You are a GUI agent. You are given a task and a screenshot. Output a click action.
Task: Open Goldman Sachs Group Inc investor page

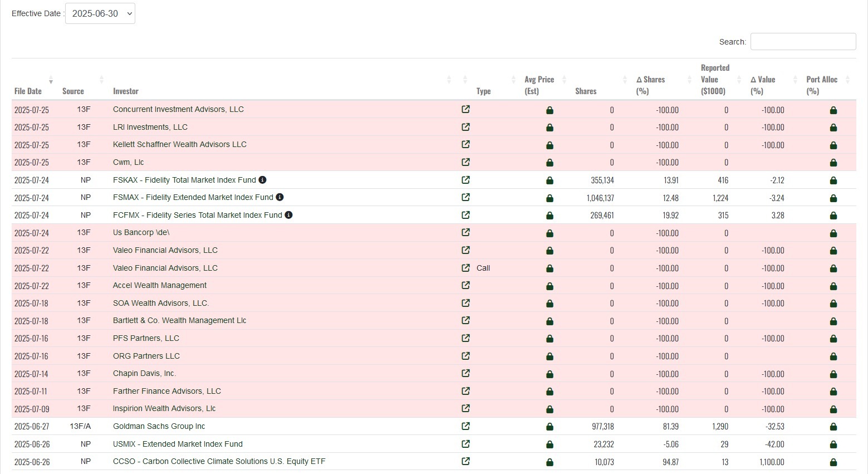[159, 426]
